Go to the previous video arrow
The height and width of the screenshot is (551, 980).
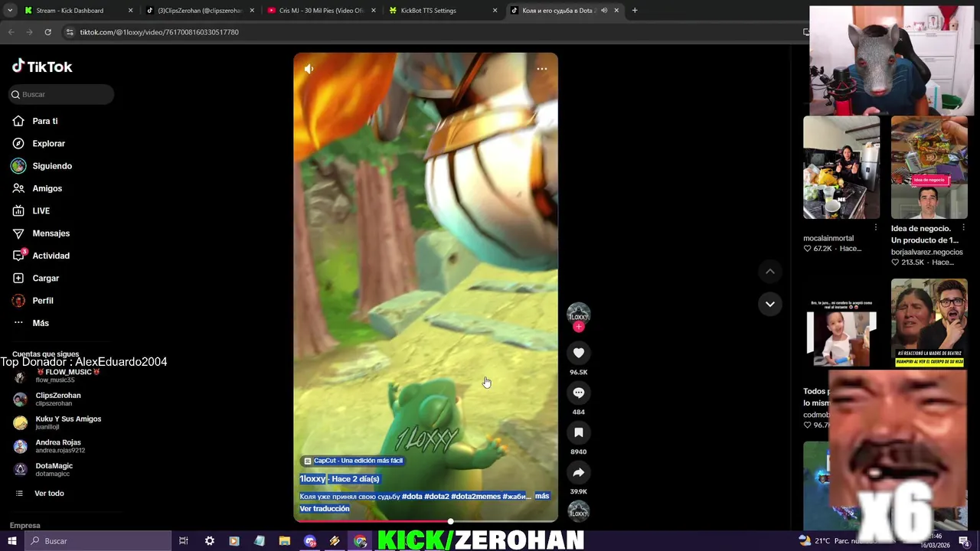(770, 271)
